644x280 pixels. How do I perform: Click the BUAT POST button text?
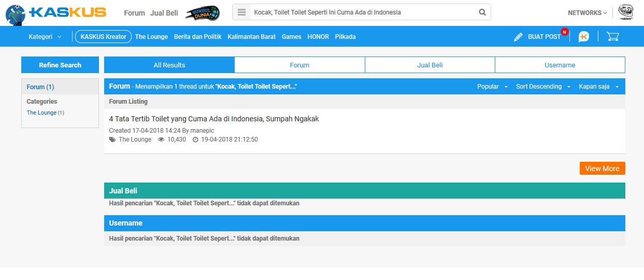coord(545,37)
